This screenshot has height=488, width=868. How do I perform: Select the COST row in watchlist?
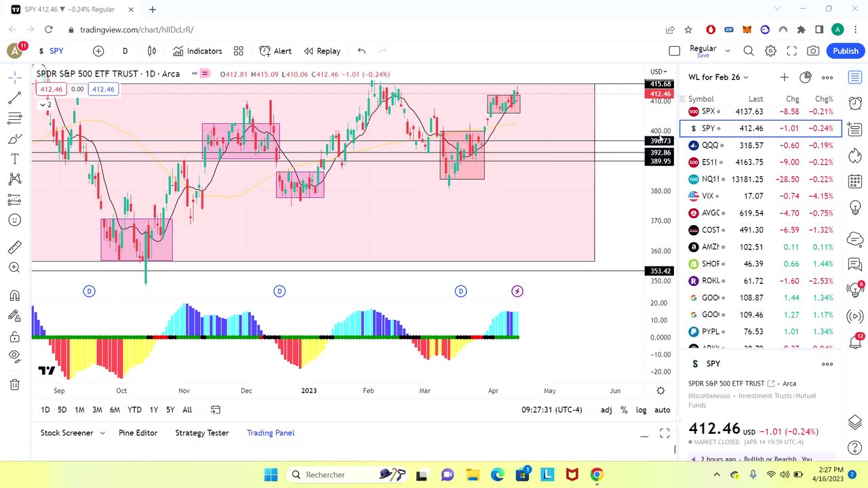(x=761, y=230)
